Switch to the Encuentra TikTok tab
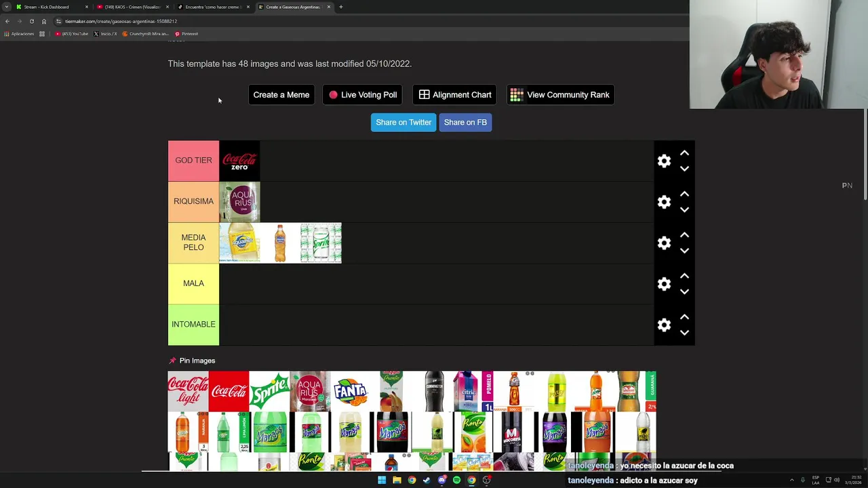The height and width of the screenshot is (488, 868). [212, 7]
